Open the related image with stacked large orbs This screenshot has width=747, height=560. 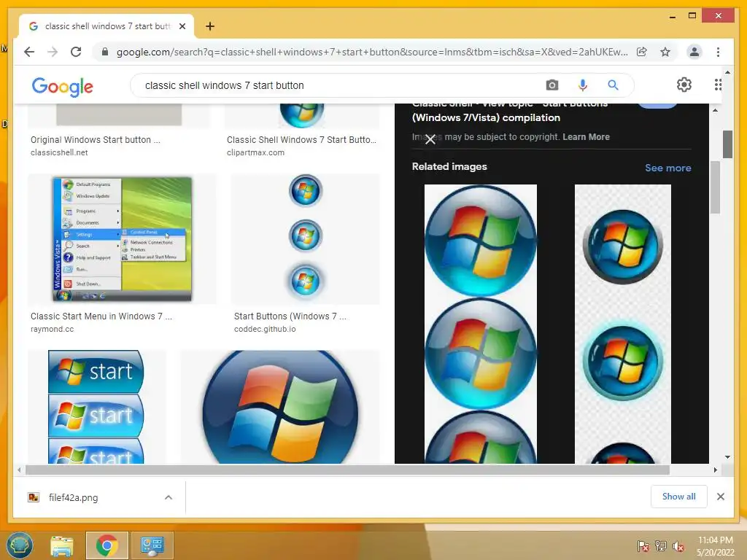pyautogui.click(x=481, y=324)
